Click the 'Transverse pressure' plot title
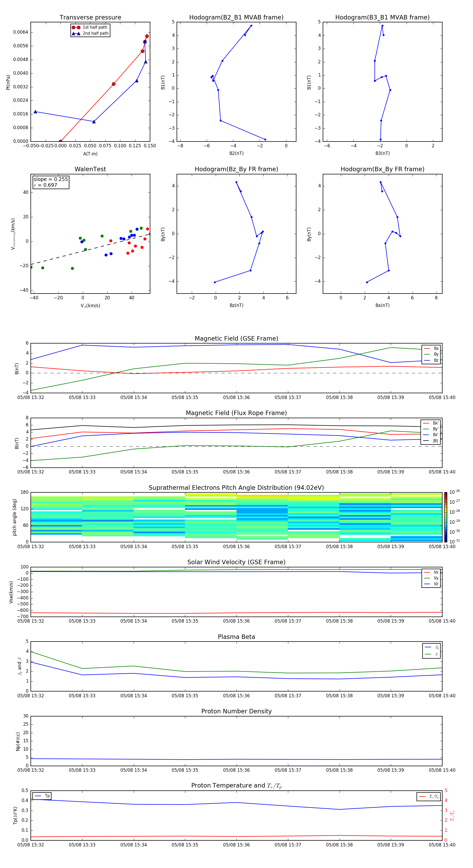 [x=90, y=18]
